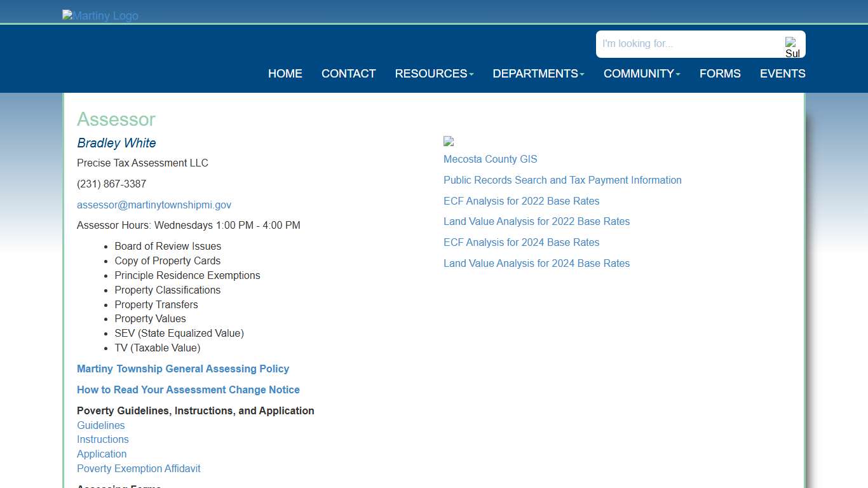The image size is (868, 488).
Task: Open the poverty Guidelines link
Action: pyautogui.click(x=101, y=426)
